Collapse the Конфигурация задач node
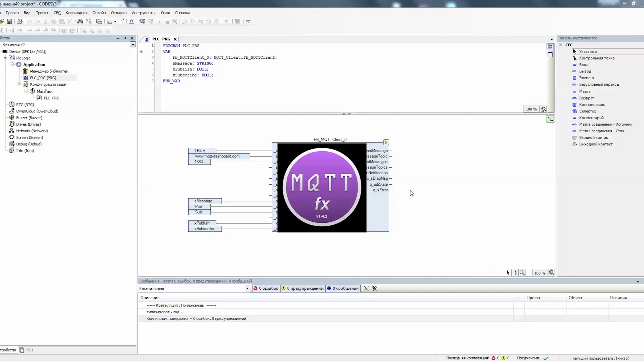 click(x=19, y=84)
